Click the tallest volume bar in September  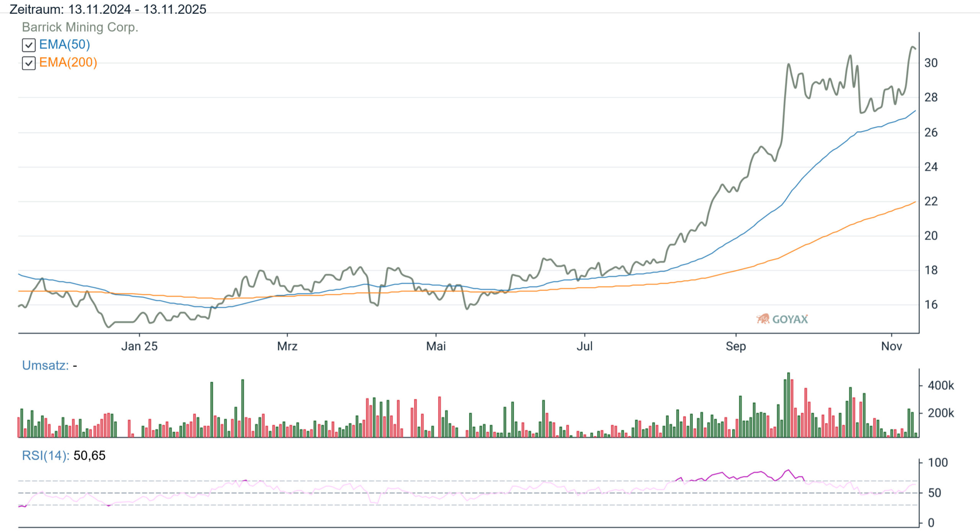tap(788, 405)
